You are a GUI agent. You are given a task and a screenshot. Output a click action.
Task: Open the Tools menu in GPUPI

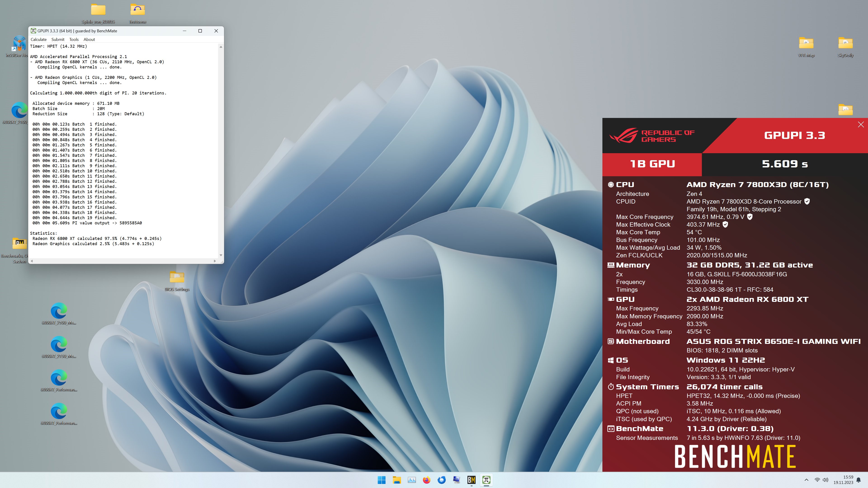[x=74, y=39]
